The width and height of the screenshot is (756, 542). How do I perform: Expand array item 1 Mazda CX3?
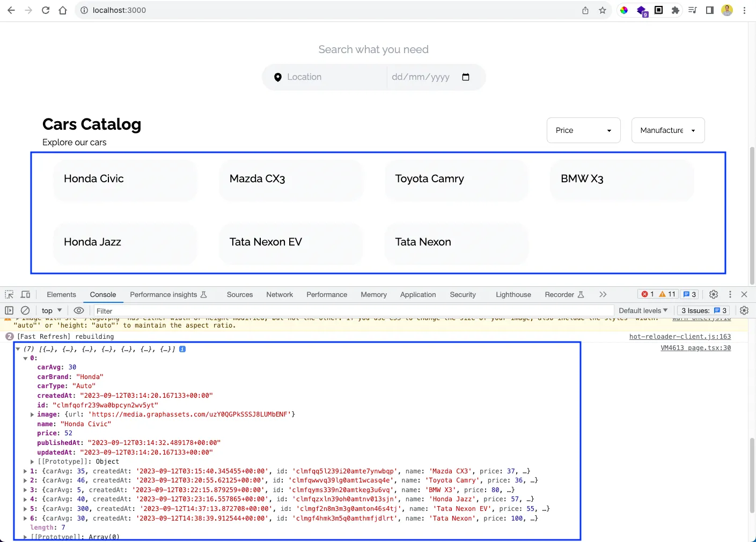(25, 471)
